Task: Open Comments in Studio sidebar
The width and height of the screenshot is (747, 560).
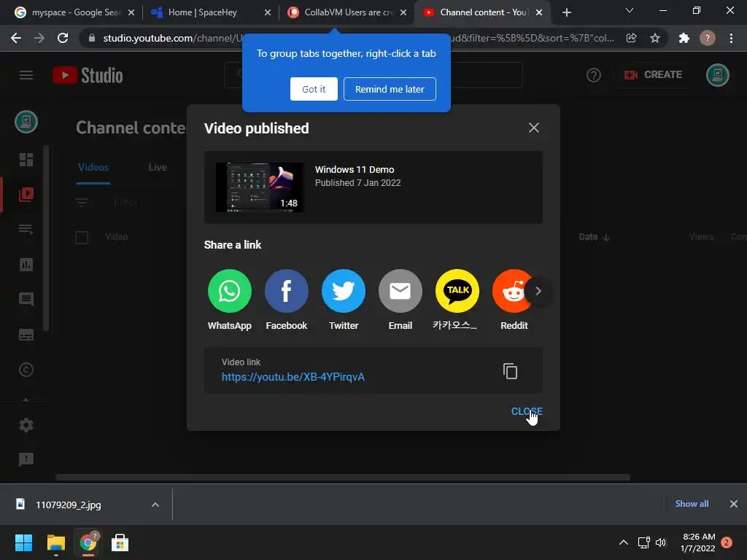Action: point(26,300)
